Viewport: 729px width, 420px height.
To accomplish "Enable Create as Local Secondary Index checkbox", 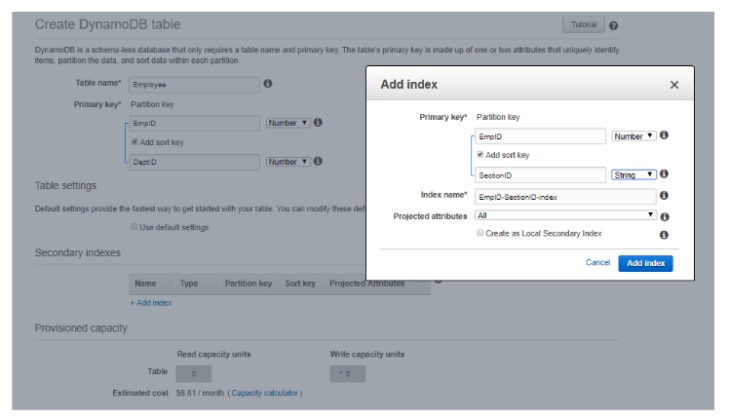I will [479, 233].
